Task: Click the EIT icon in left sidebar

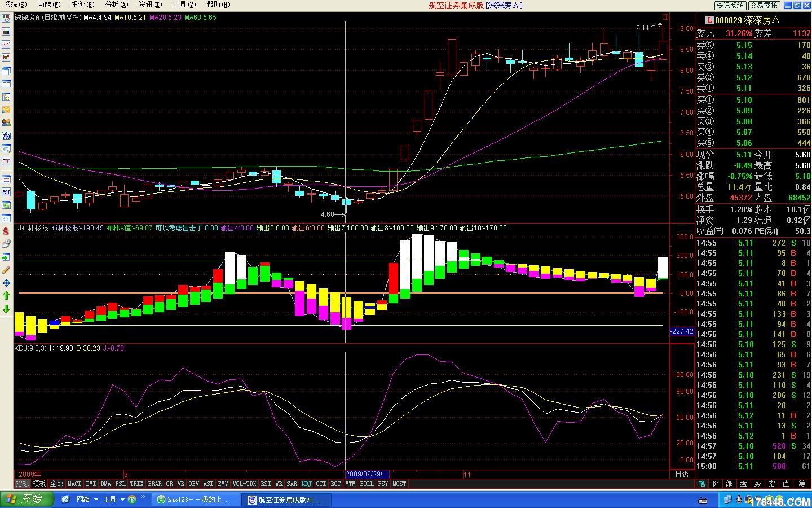Action: (6, 161)
